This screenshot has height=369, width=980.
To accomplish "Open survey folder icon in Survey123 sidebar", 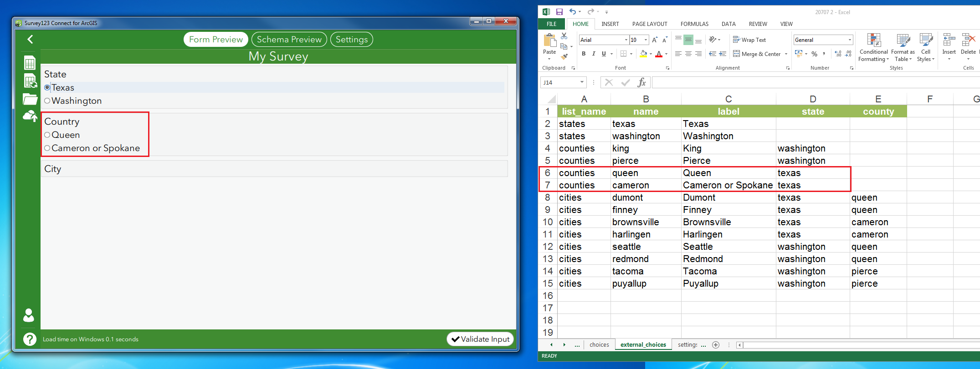I will pos(30,99).
